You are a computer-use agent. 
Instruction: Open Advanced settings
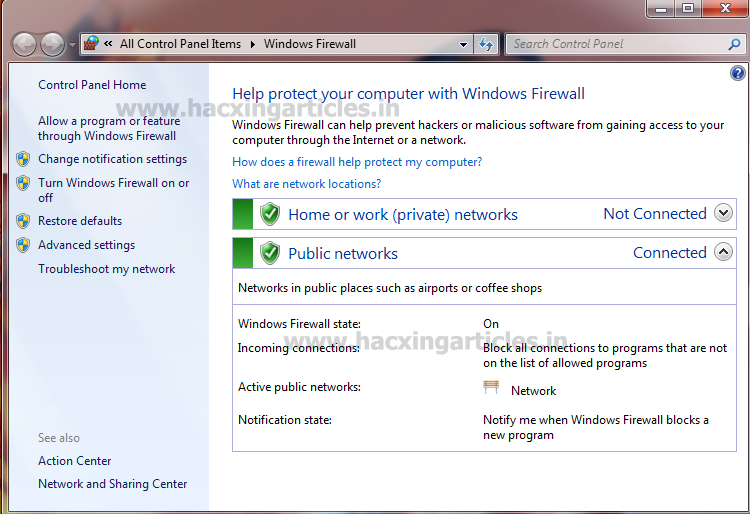pos(87,245)
